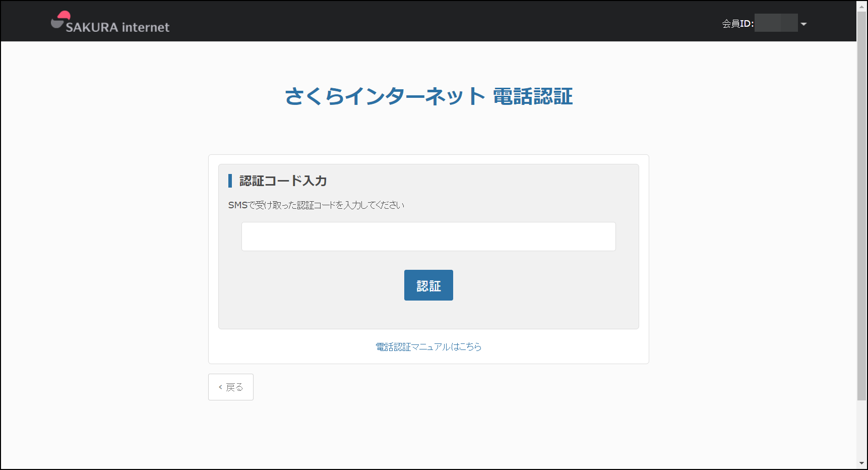Click the 認証コード入力 section heading
868x470 pixels.
283,181
